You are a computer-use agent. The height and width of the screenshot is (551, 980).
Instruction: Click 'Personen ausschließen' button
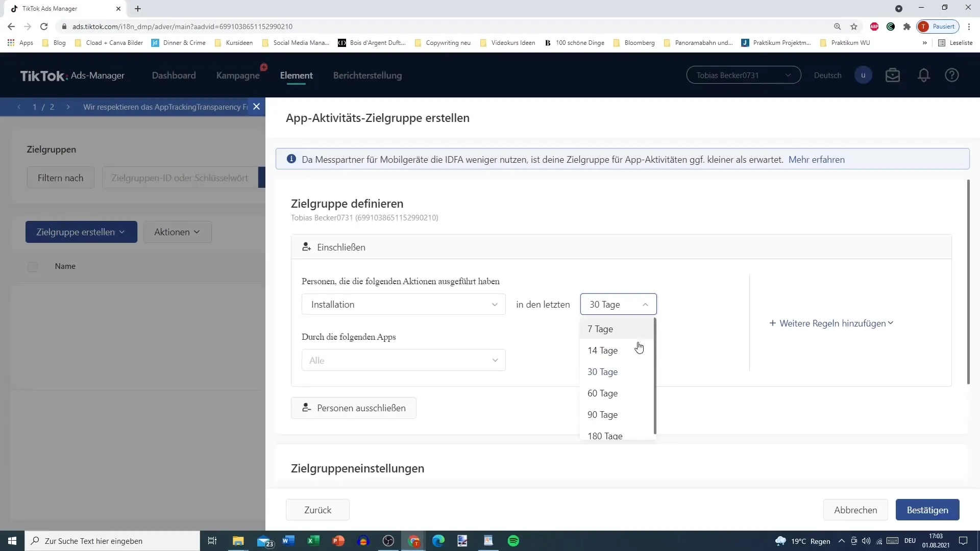coord(354,408)
